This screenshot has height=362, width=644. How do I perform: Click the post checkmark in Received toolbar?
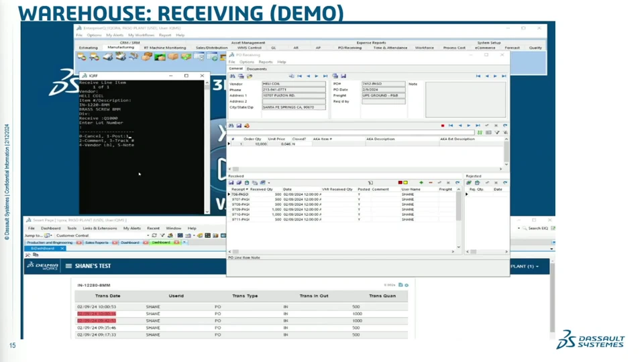pos(439,182)
